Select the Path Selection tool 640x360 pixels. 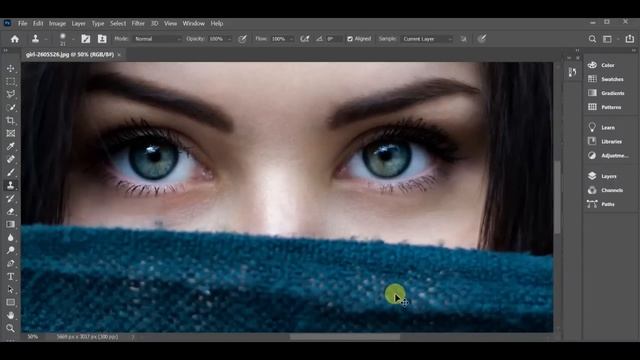click(11, 290)
